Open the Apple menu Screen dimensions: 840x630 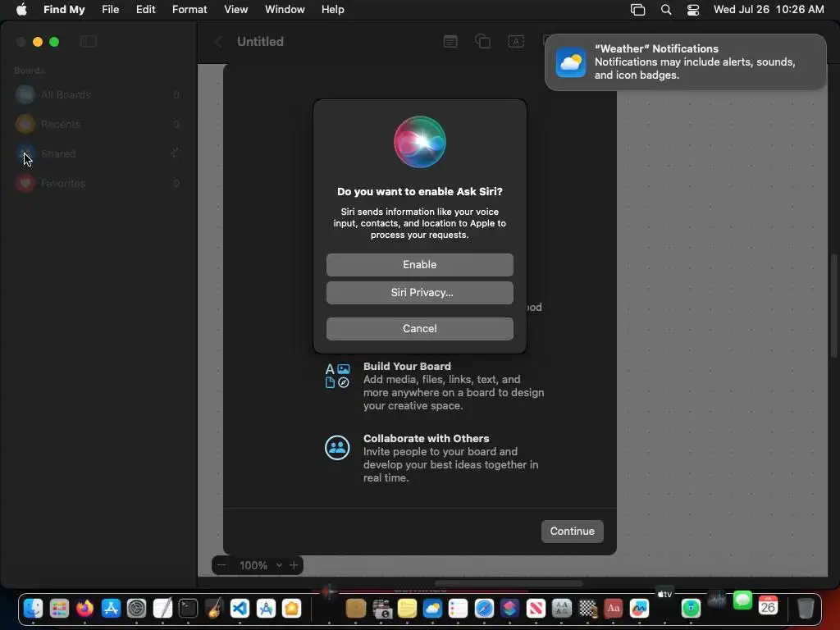(21, 10)
